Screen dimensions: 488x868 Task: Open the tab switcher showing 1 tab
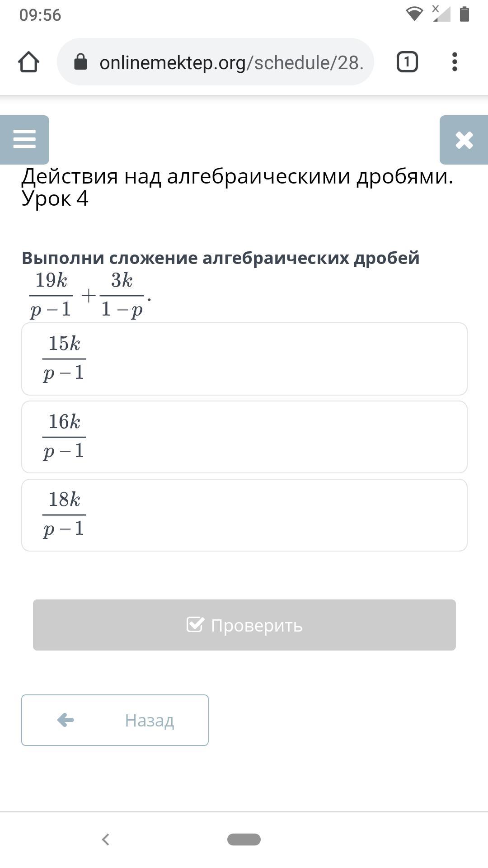pyautogui.click(x=407, y=62)
